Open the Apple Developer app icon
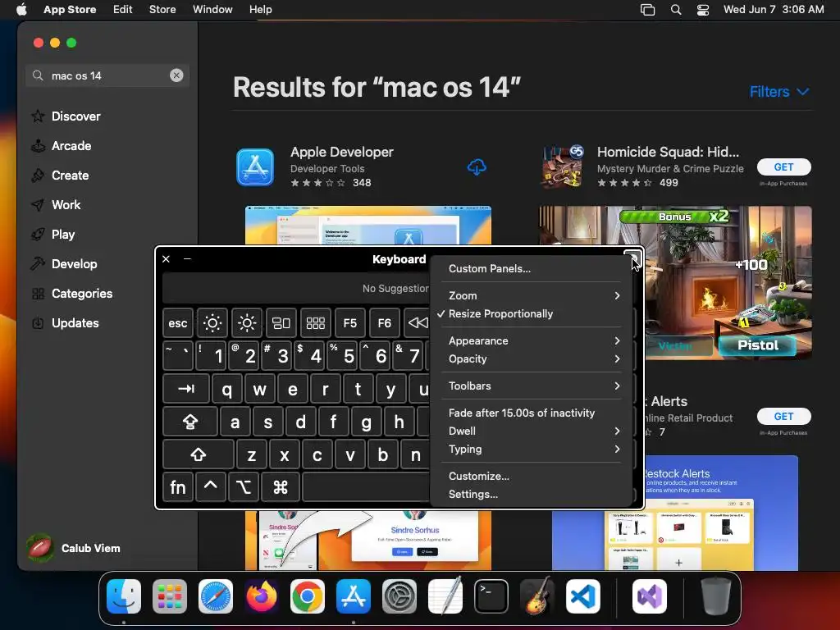Viewport: 840px width, 630px height. pos(255,167)
